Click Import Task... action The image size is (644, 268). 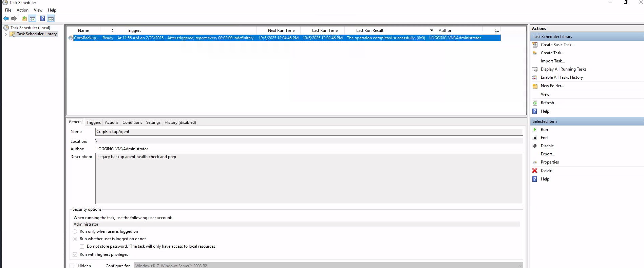[552, 61]
